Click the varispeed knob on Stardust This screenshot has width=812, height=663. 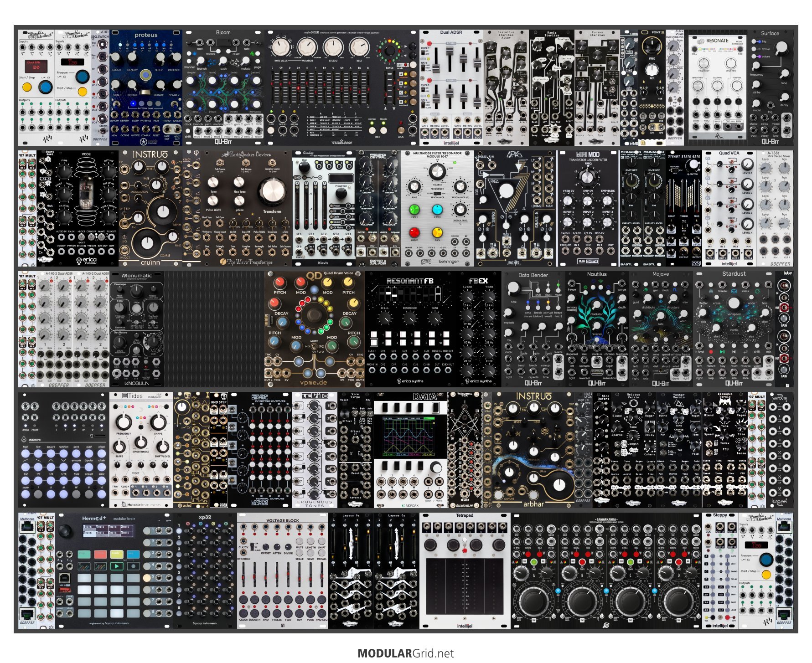(734, 303)
